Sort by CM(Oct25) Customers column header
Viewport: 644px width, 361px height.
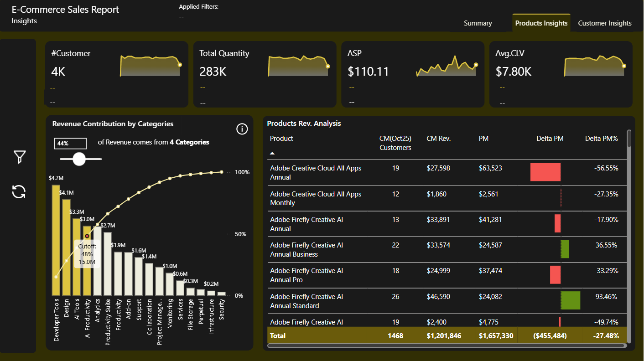395,143
